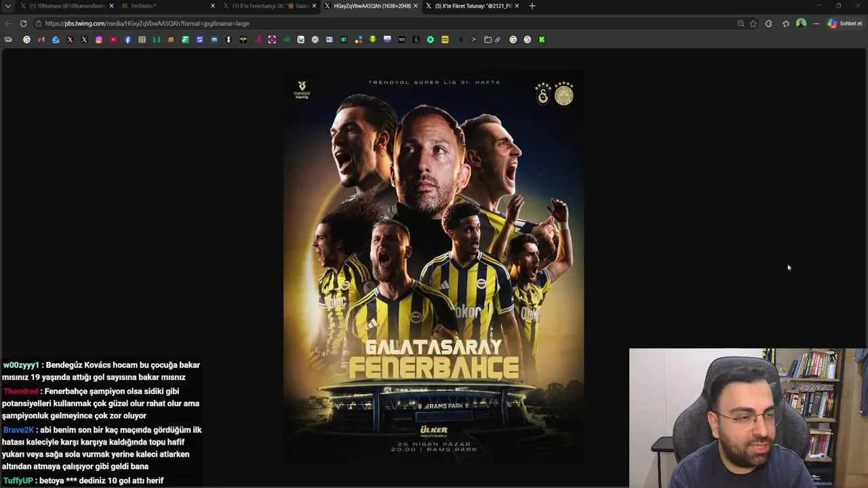The image size is (868, 488).
Task: Open the green Kick bookmark
Action: click(x=542, y=39)
